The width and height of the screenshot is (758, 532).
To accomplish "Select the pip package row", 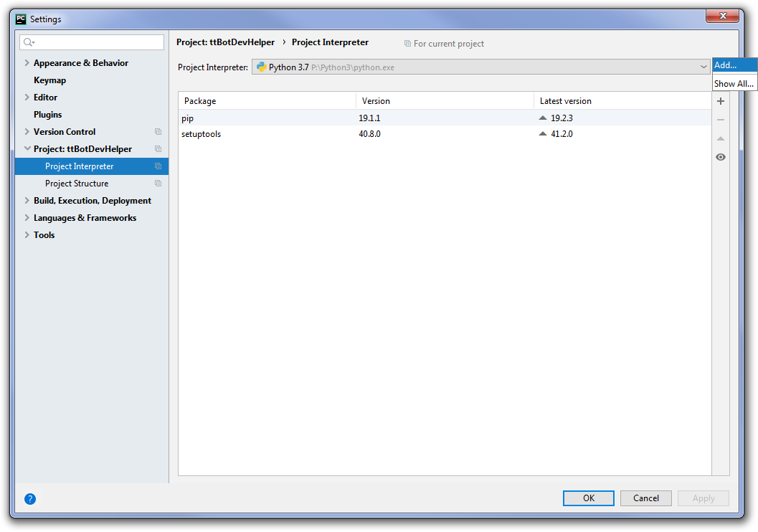I will pos(445,118).
